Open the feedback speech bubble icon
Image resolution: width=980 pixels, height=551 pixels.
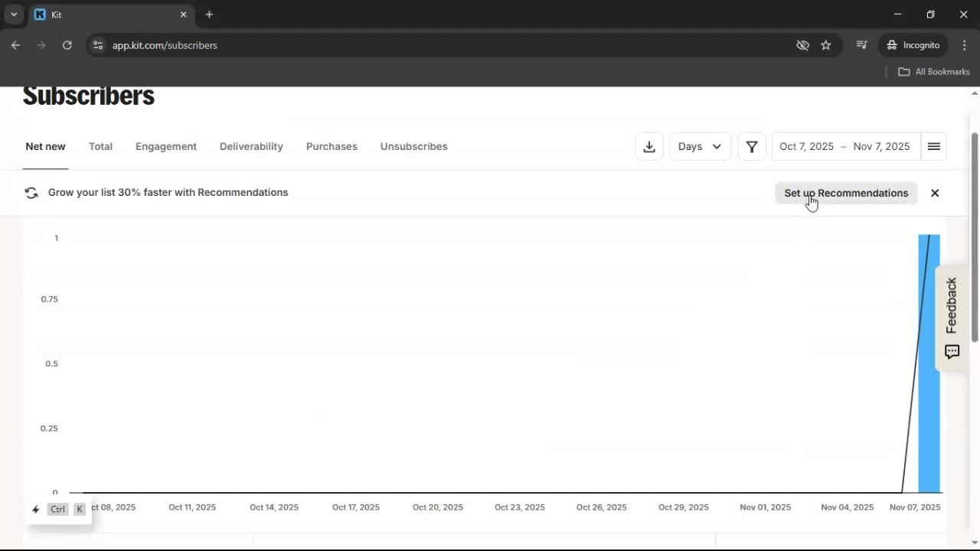[x=951, y=351]
